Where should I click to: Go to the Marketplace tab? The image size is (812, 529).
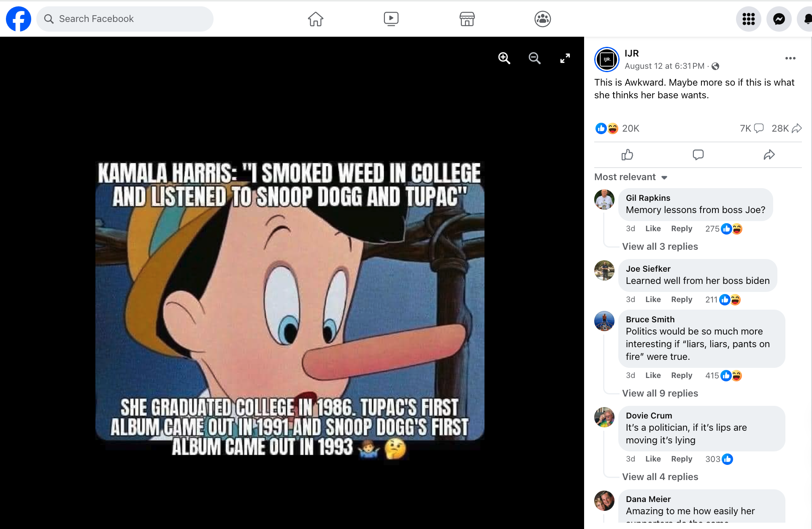[467, 19]
